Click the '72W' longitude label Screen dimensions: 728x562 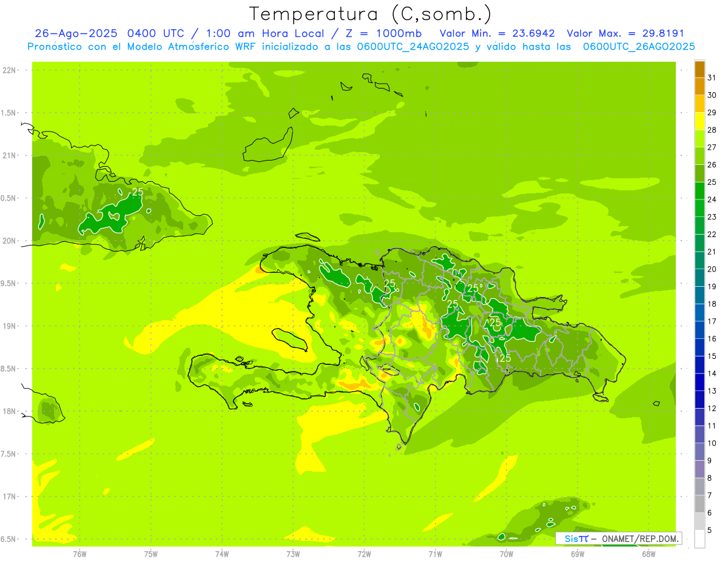pyautogui.click(x=364, y=554)
